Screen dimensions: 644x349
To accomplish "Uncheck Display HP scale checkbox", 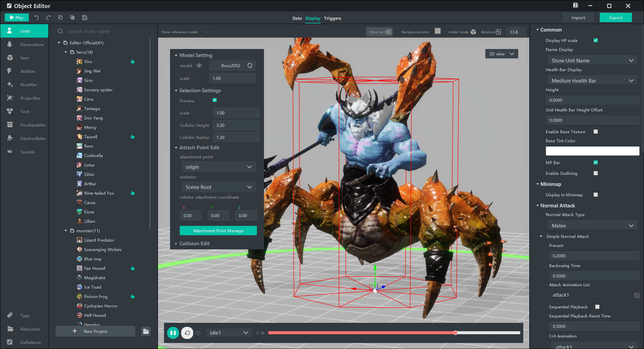I will [x=596, y=40].
